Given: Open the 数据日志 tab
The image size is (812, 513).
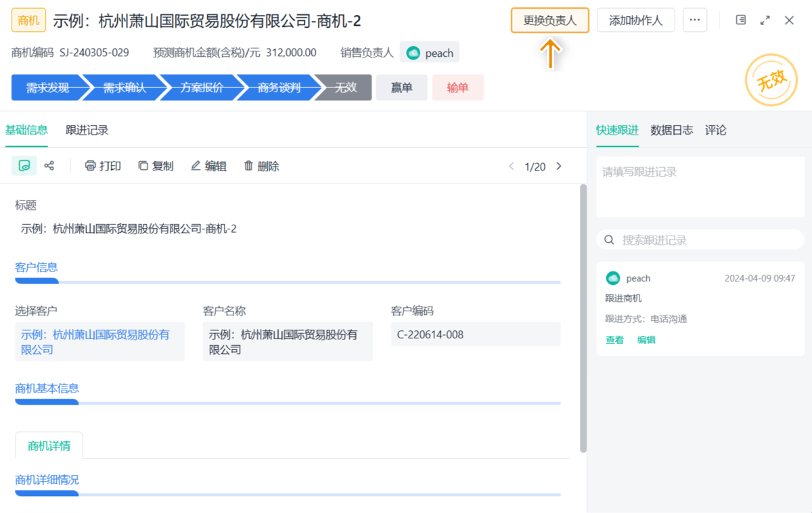Looking at the screenshot, I should tap(671, 130).
